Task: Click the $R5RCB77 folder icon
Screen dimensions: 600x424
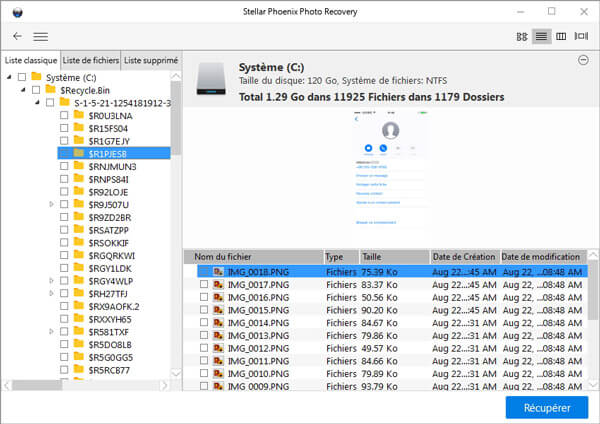Action: 79,369
